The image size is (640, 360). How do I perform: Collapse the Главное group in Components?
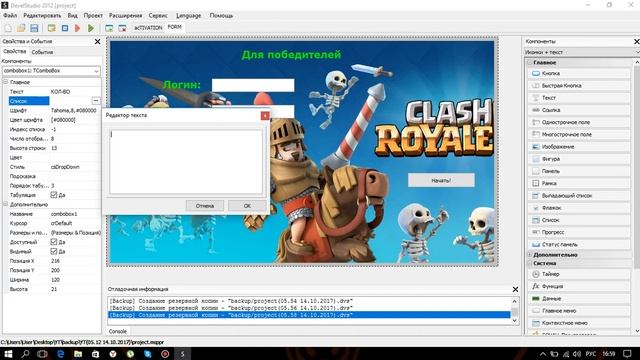[x=530, y=63]
